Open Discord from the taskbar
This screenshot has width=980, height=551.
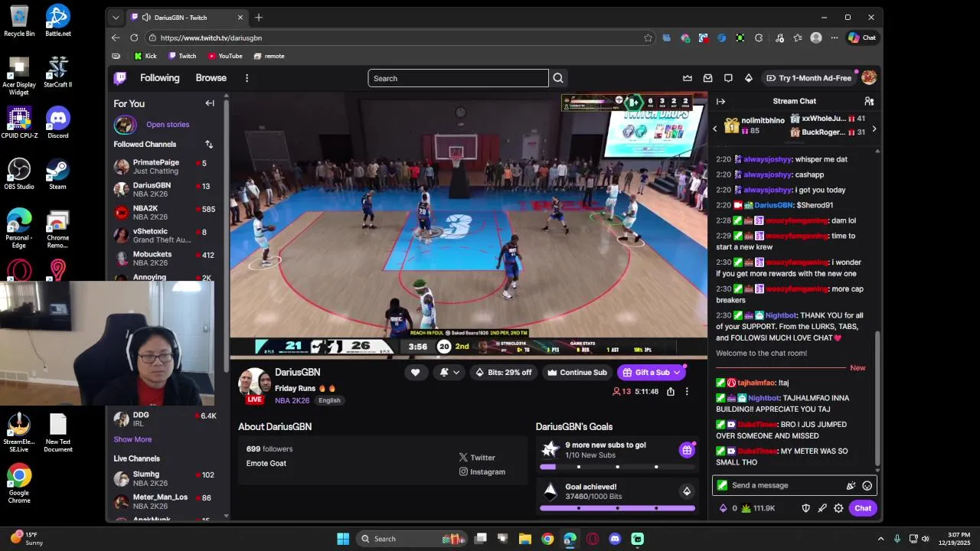(x=615, y=539)
